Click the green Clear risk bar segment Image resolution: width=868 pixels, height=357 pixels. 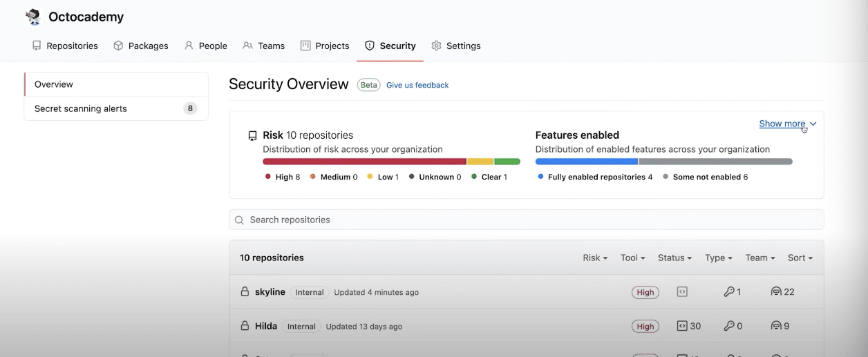coord(507,162)
